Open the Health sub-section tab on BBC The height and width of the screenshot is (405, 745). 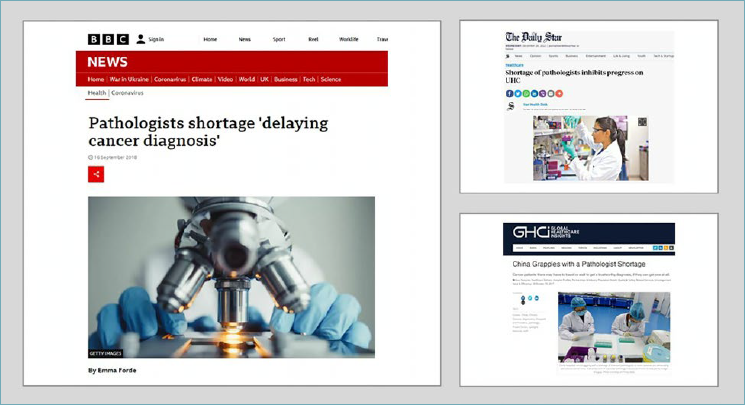[97, 93]
